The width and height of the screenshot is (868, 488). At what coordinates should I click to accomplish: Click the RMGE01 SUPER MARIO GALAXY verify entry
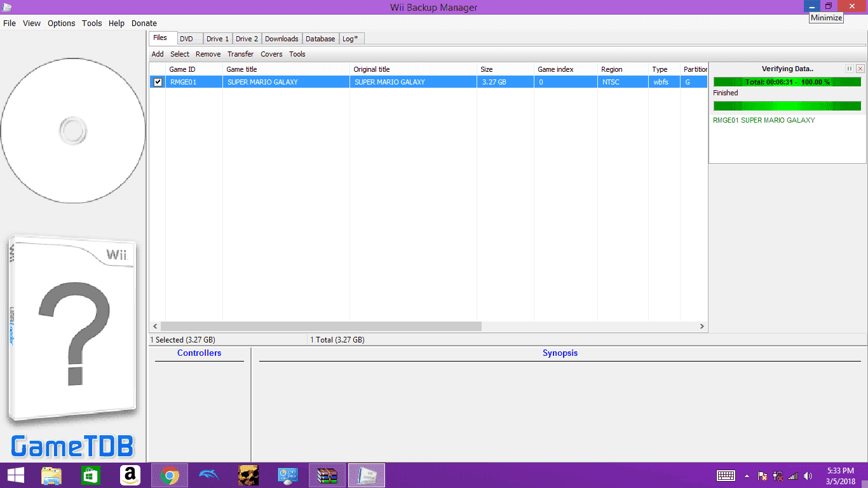tap(764, 120)
